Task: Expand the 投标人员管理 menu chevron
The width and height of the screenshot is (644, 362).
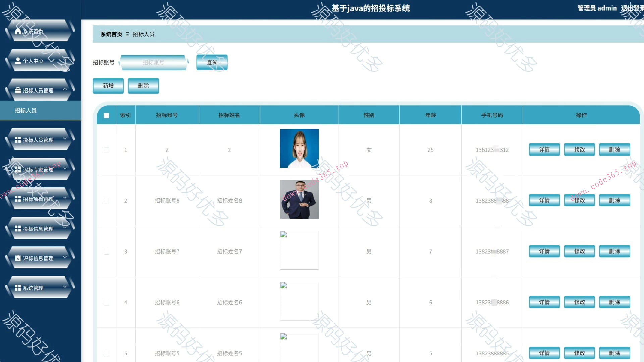Action: tap(65, 139)
